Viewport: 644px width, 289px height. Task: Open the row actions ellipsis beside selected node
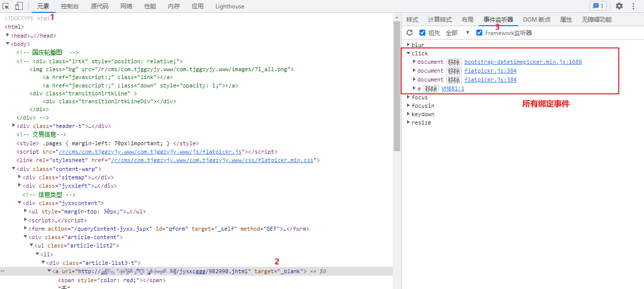click(x=3, y=272)
